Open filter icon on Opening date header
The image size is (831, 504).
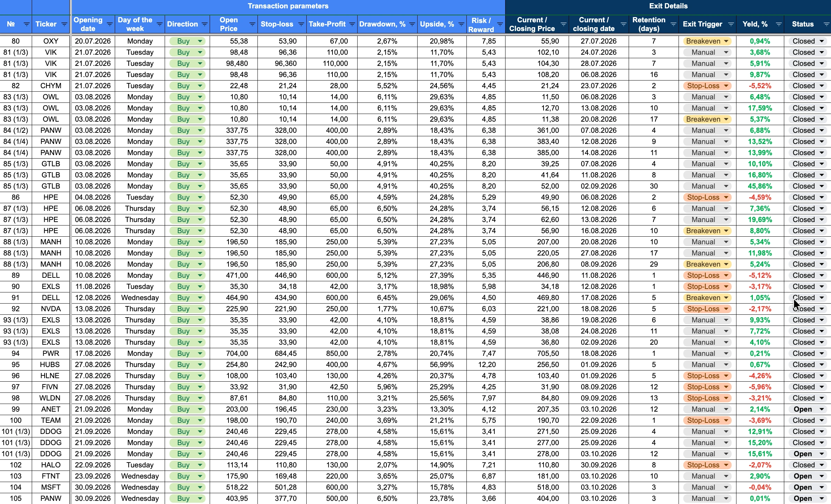point(110,24)
